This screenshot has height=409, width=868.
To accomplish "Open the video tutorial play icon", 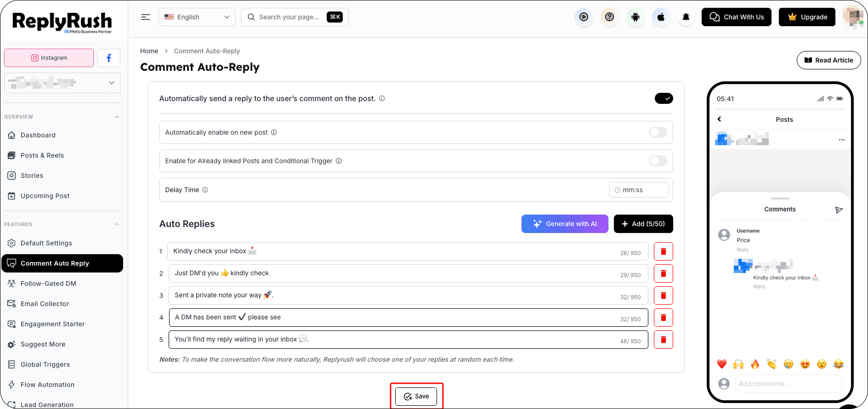I will (x=584, y=17).
